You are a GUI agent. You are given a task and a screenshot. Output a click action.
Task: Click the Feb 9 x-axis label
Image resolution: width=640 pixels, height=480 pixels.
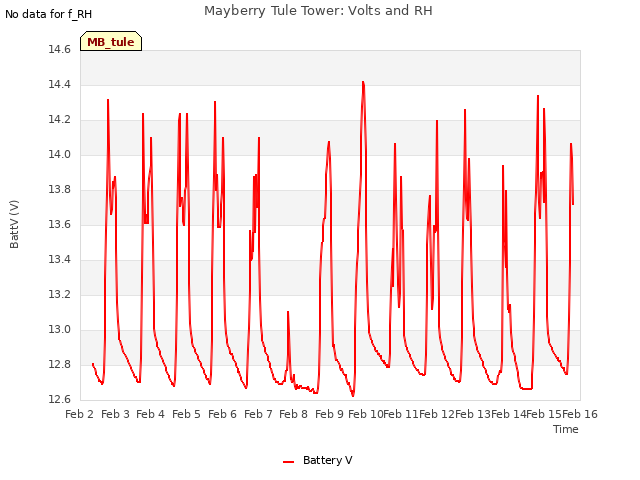(x=329, y=414)
